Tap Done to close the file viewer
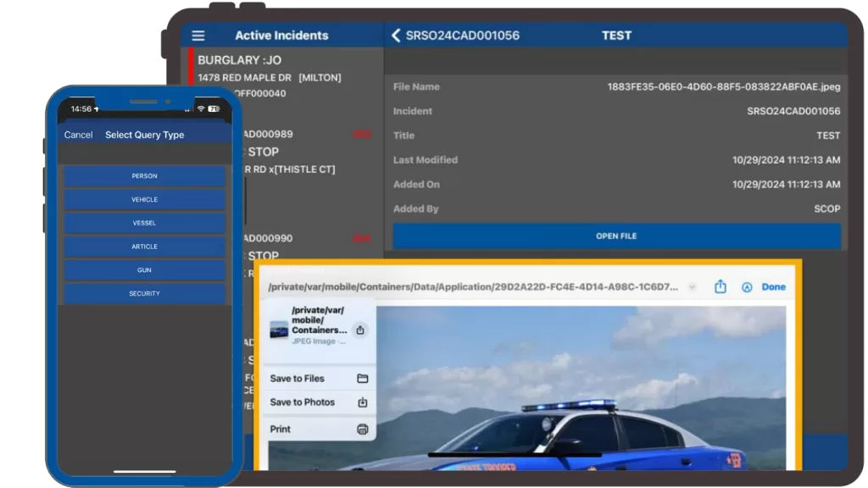Image resolution: width=868 pixels, height=488 pixels. [x=773, y=286]
